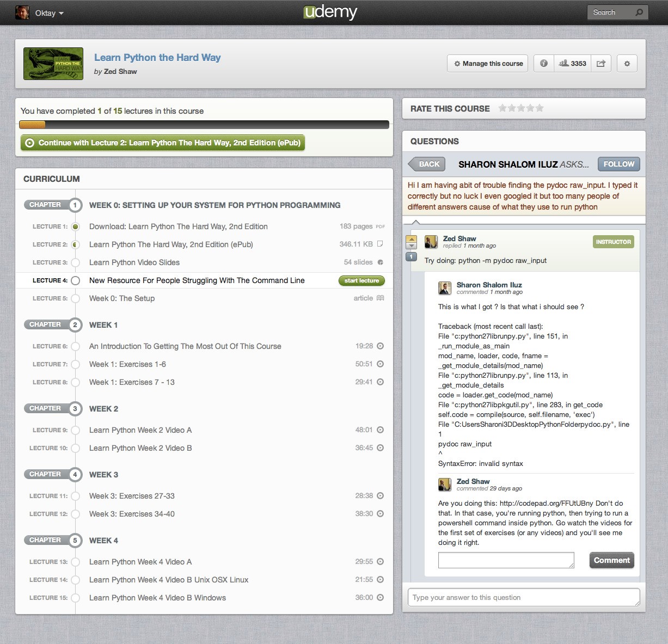The image size is (668, 644).
Task: Click the Oktay user avatar
Action: pyautogui.click(x=22, y=13)
